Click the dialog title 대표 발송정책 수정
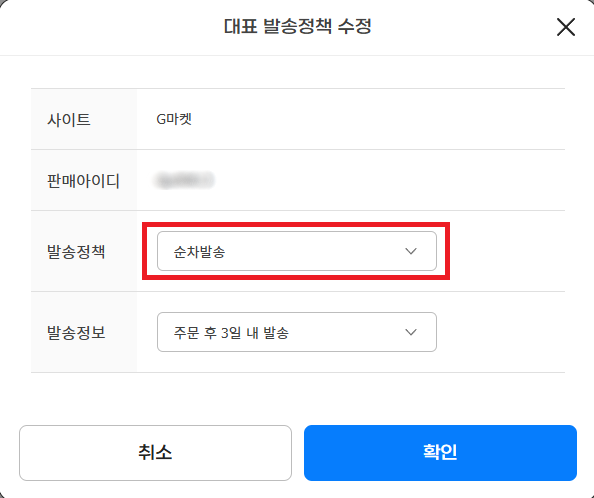This screenshot has width=594, height=498. click(297, 26)
